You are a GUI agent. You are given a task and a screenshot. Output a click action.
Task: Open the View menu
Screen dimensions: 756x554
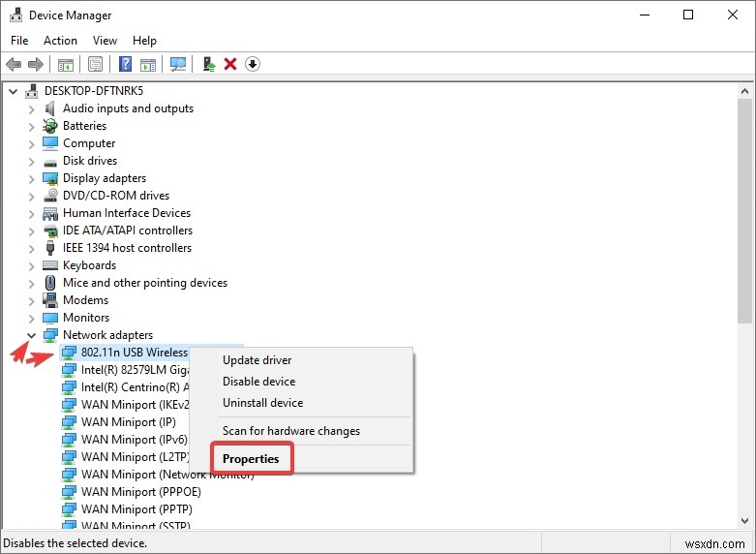[x=105, y=41]
